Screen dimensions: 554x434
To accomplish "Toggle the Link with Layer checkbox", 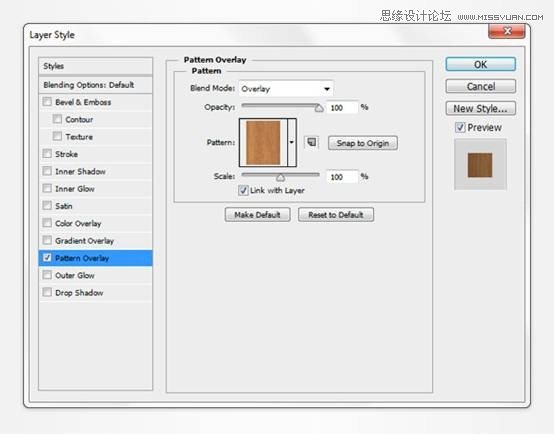I will pos(243,190).
